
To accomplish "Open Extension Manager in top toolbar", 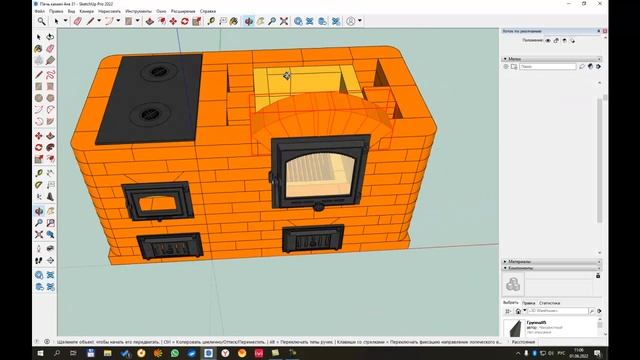I will pos(336,21).
